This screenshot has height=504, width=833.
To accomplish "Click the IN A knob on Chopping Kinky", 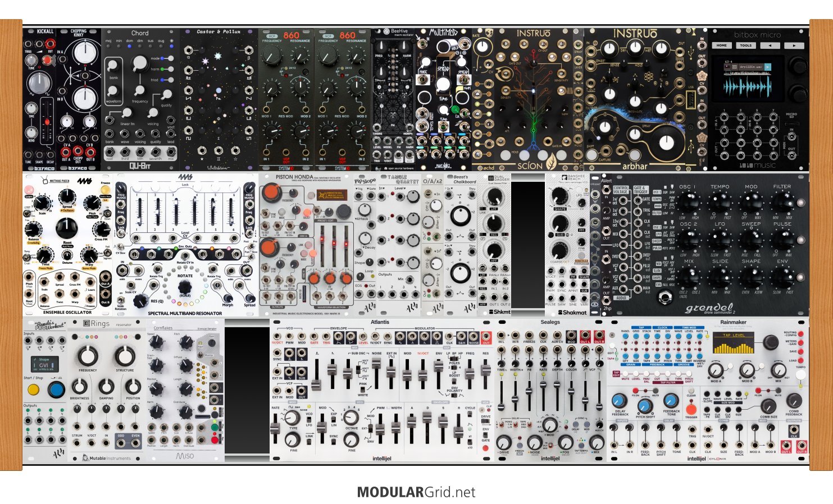I will (x=84, y=53).
